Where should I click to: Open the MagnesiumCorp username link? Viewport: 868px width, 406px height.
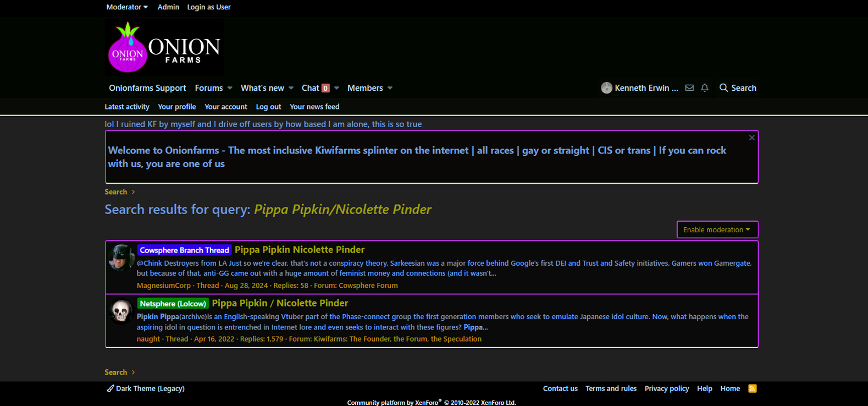coord(164,286)
